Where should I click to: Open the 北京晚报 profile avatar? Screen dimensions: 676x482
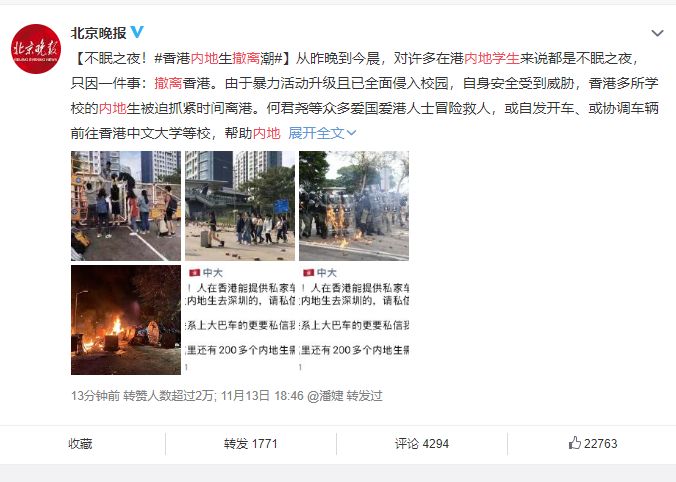point(36,49)
